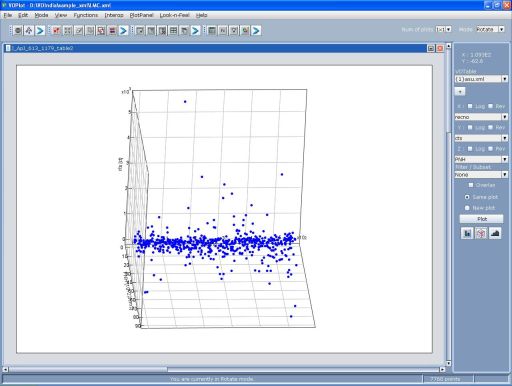Open the Help menu
The width and height of the screenshot is (512, 386).
point(201,15)
